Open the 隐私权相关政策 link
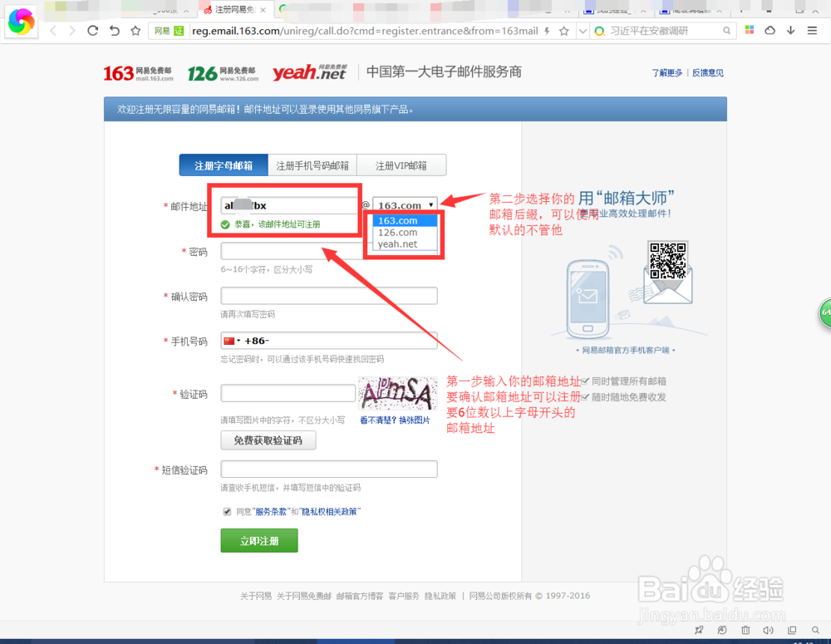 (x=330, y=512)
